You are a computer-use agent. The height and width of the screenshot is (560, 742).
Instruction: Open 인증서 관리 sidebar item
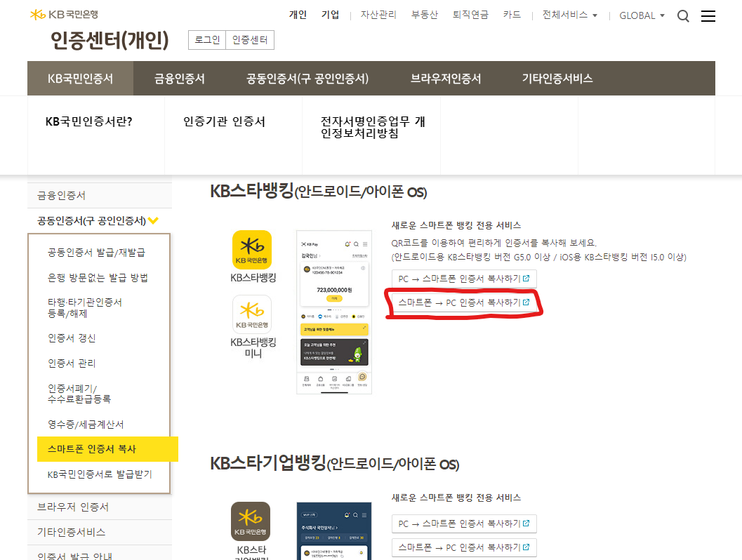pos(72,364)
